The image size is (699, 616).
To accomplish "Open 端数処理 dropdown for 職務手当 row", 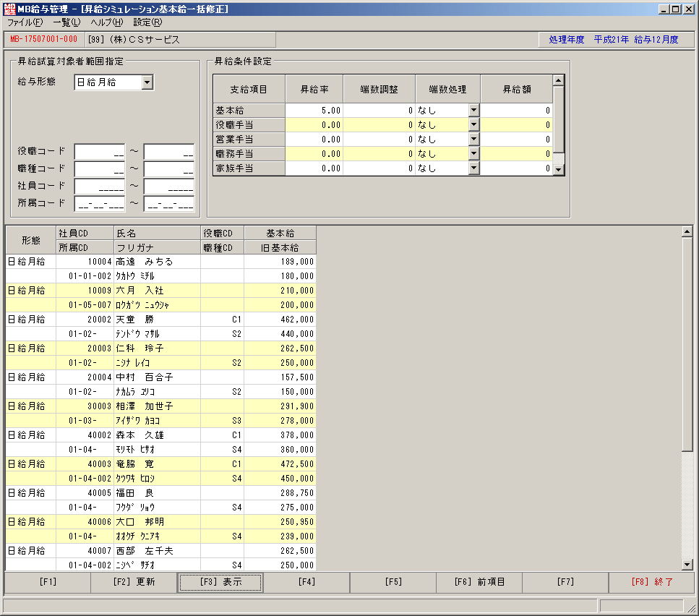I will pos(474,154).
